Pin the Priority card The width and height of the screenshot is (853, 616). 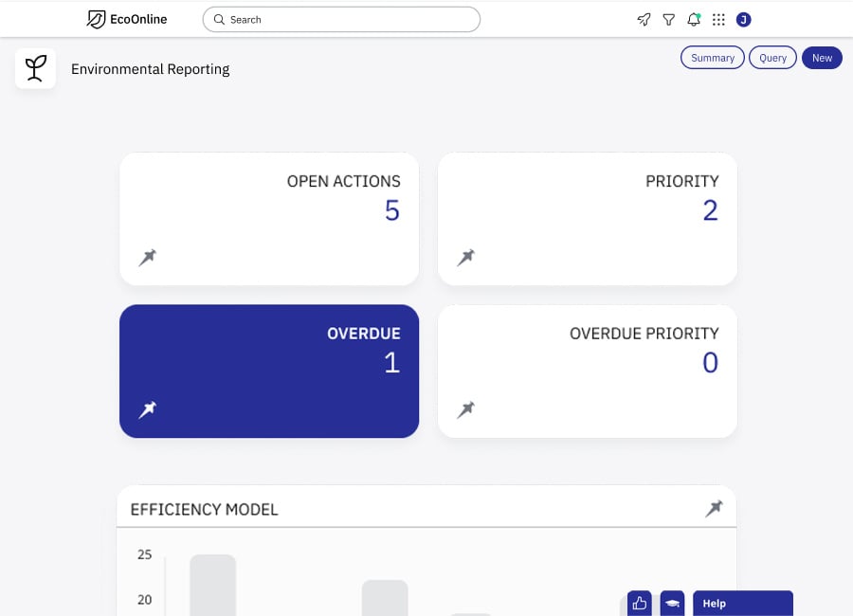[465, 257]
